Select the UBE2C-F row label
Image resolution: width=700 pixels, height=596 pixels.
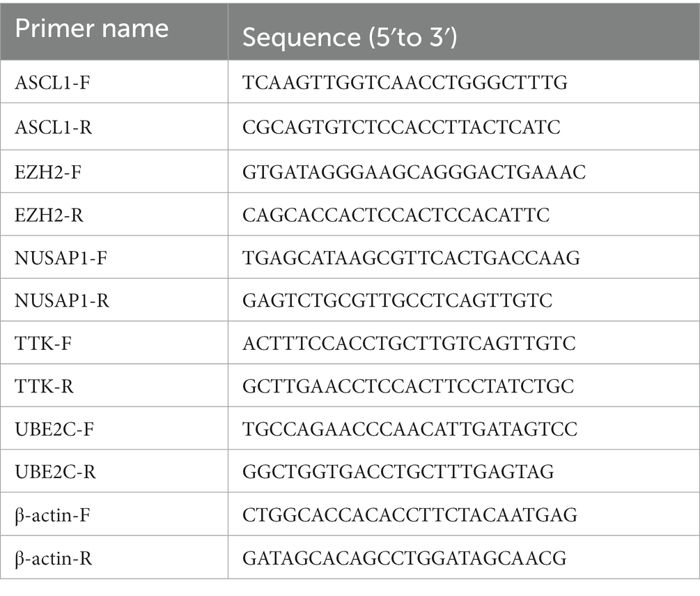click(54, 429)
